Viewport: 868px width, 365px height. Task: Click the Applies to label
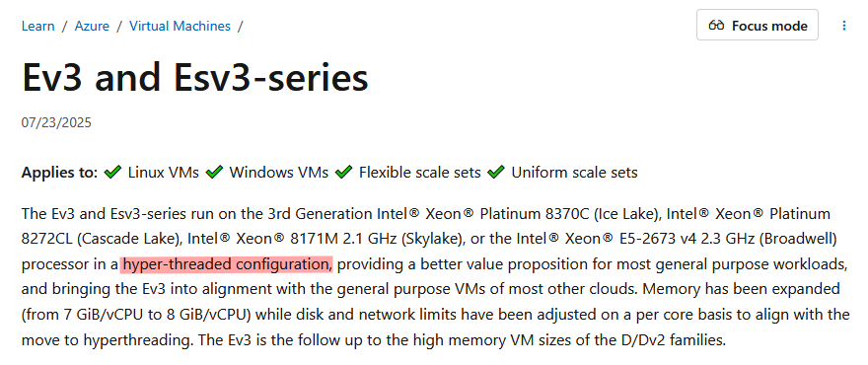60,173
